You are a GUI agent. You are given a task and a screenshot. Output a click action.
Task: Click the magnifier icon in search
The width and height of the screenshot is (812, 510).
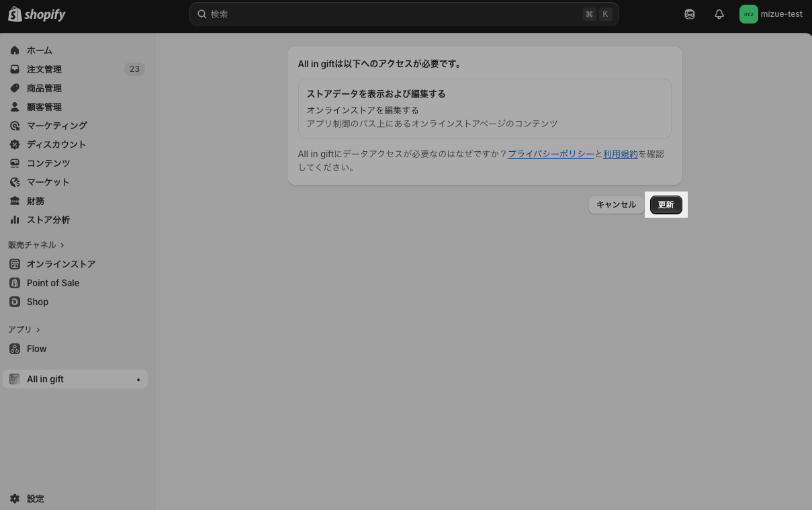(201, 14)
